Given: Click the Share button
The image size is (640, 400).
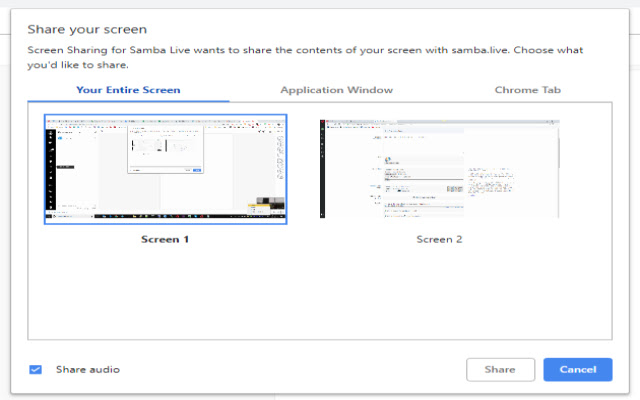Looking at the screenshot, I should [x=500, y=370].
